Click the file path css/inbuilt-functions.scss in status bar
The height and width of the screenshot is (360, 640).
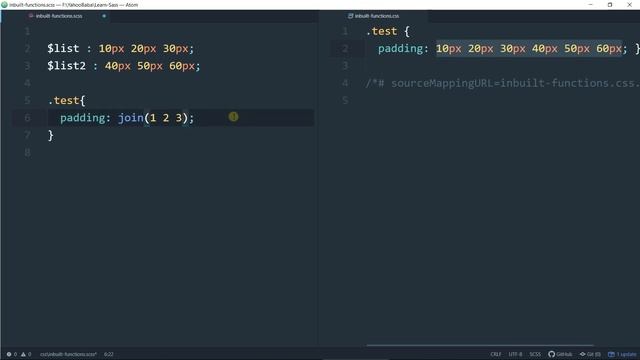68,354
